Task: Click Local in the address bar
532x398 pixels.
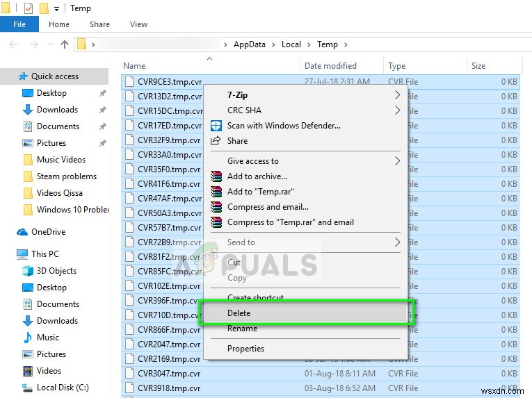Action: 291,44
